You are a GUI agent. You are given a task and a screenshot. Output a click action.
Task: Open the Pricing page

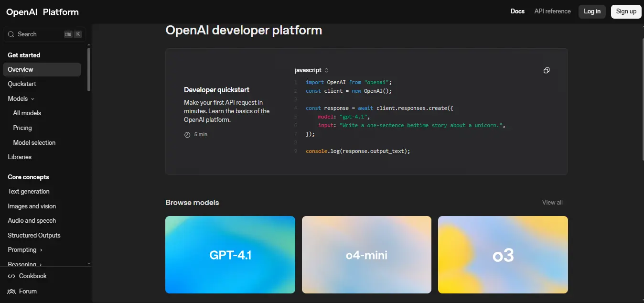click(22, 128)
